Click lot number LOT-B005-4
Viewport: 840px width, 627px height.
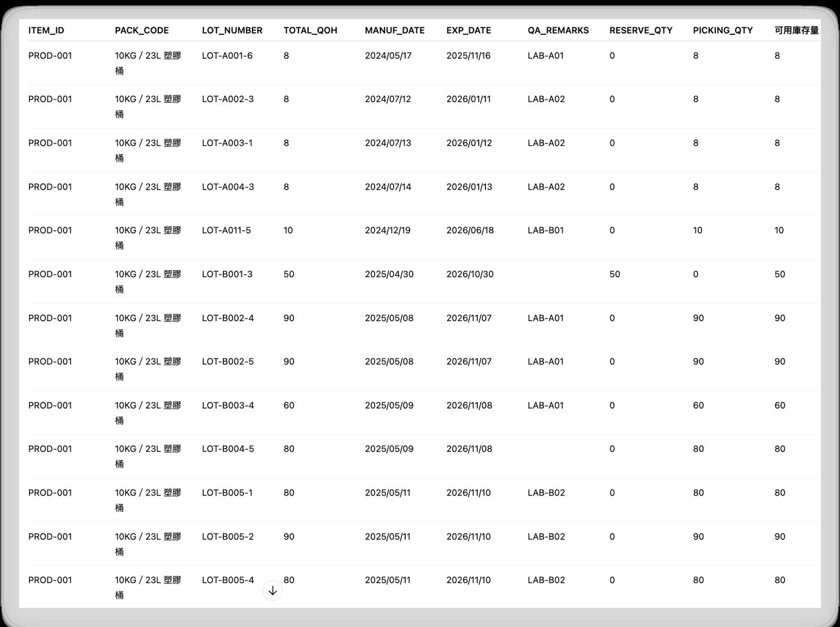pyautogui.click(x=228, y=580)
